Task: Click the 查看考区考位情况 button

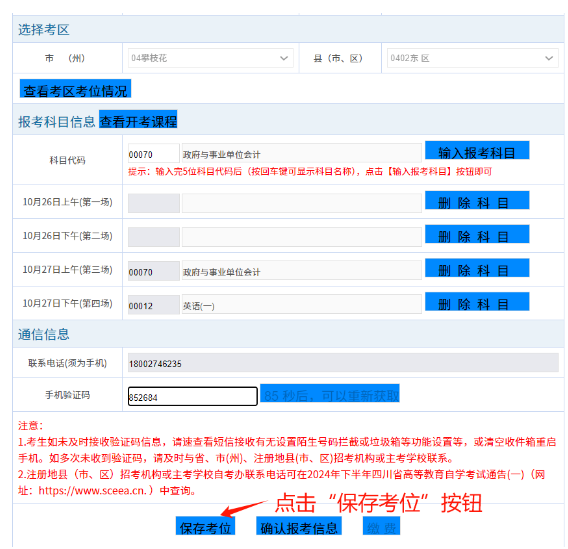Action: click(x=75, y=89)
